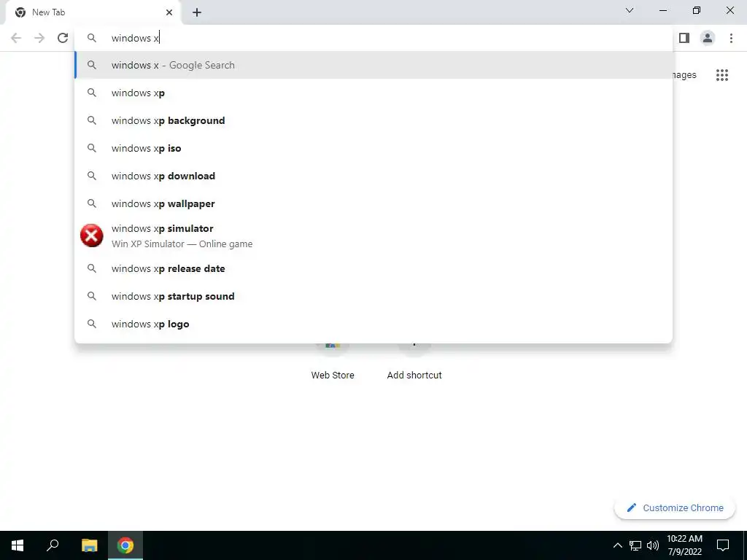Click the address bar with 'windows x'
Screen dimensions: 747x560
click(373, 38)
